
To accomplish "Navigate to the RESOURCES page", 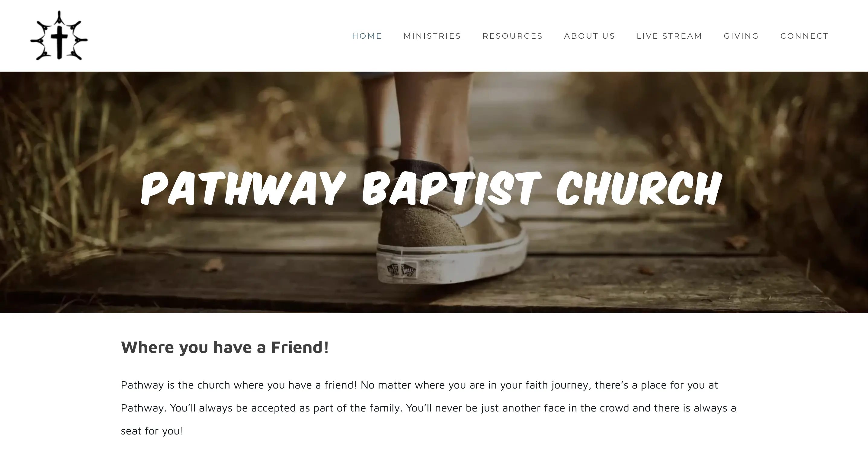I will (513, 36).
